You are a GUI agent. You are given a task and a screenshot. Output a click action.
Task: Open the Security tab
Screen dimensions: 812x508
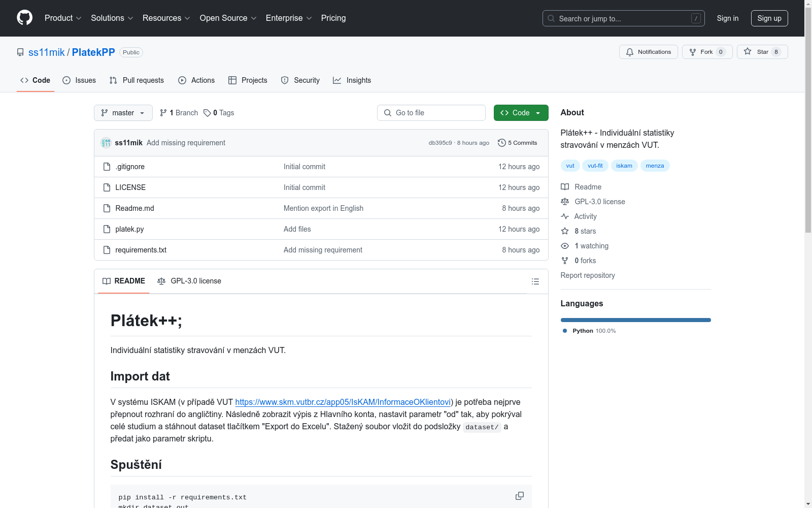[x=300, y=80]
